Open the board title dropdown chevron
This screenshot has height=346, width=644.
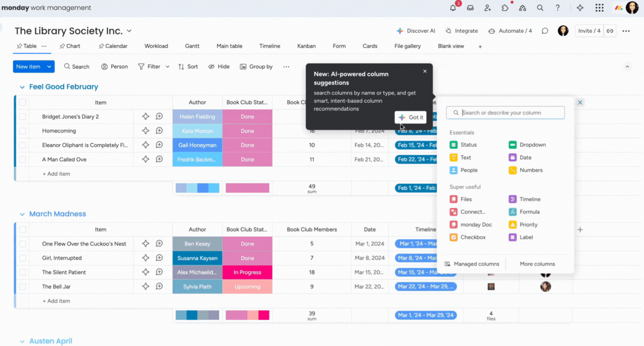pyautogui.click(x=129, y=31)
